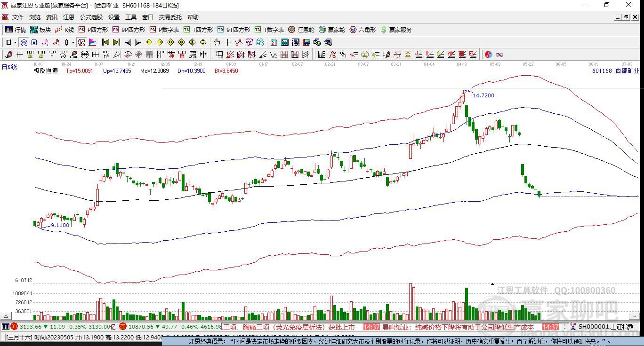Viewport: 644px width, 346px height.
Task: Click the Tp=15.0091 indicator value
Action: coord(79,71)
